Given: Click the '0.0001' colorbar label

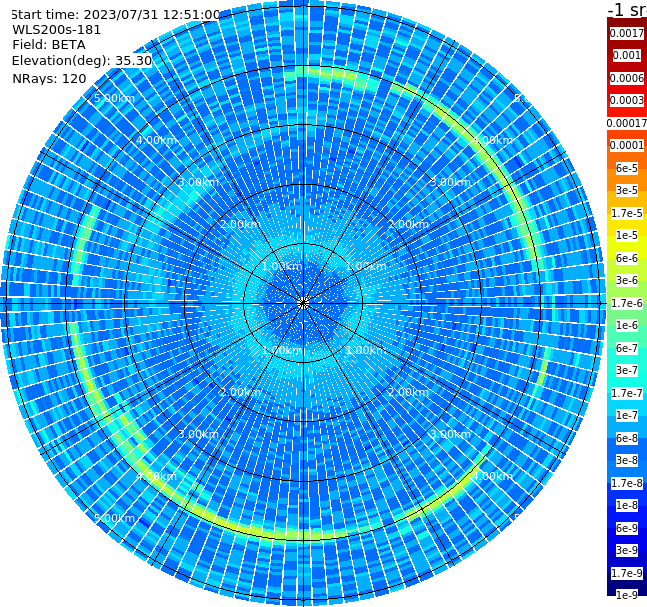Looking at the screenshot, I should click(x=627, y=145).
